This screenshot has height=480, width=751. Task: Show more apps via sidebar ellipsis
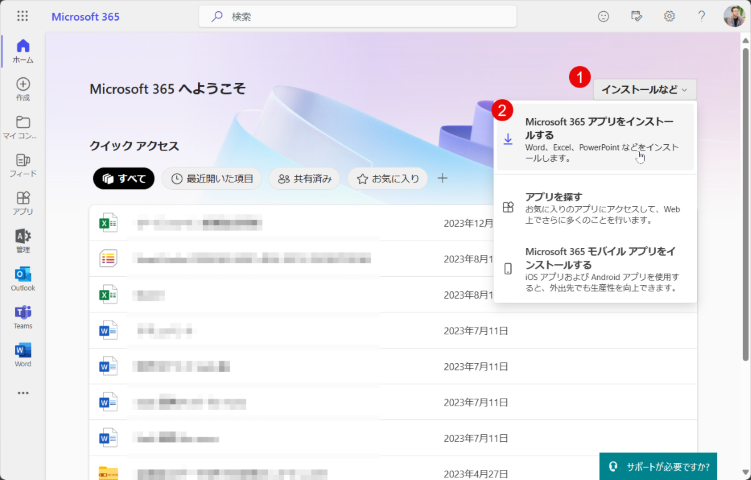coord(23,393)
